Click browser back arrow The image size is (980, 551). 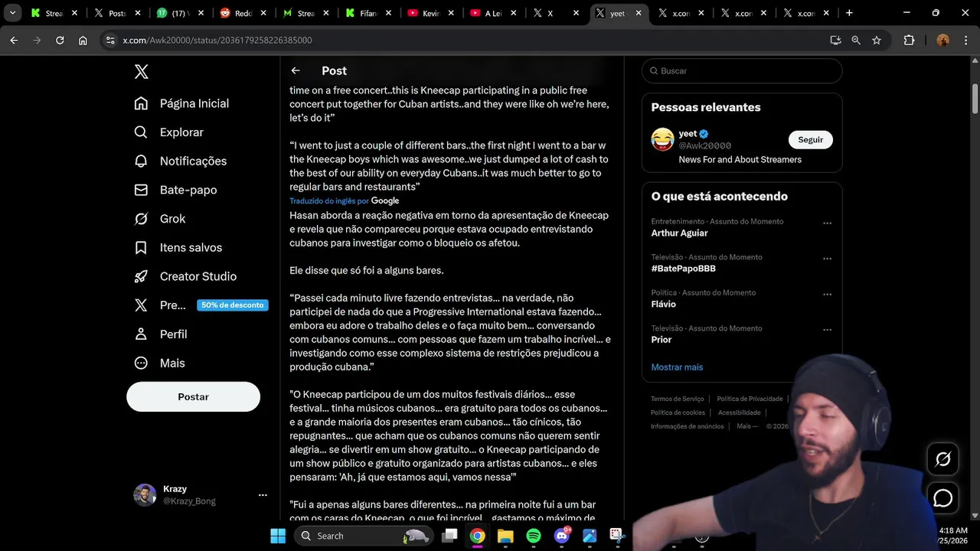(14, 40)
